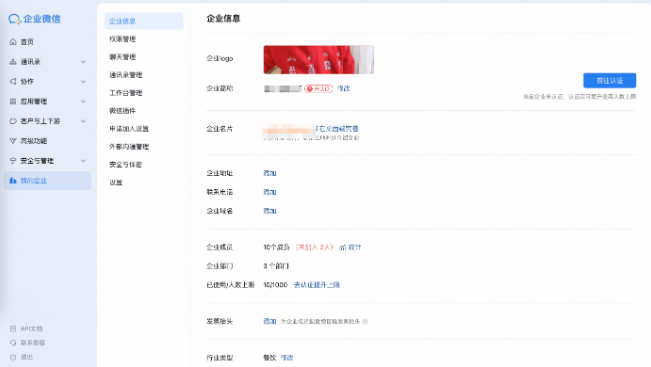Click 修改 beside 行业类型 餐饮
Viewport: 651px width, 367px height.
(287, 357)
